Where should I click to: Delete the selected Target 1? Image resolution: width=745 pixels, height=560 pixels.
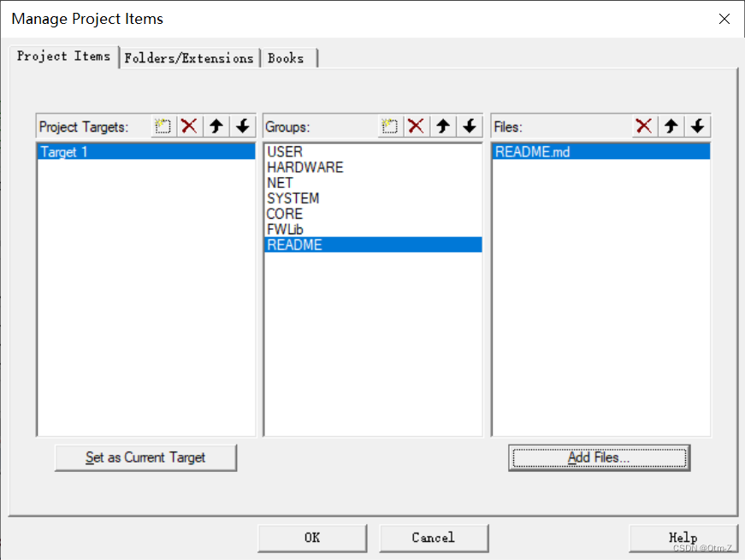click(x=189, y=126)
